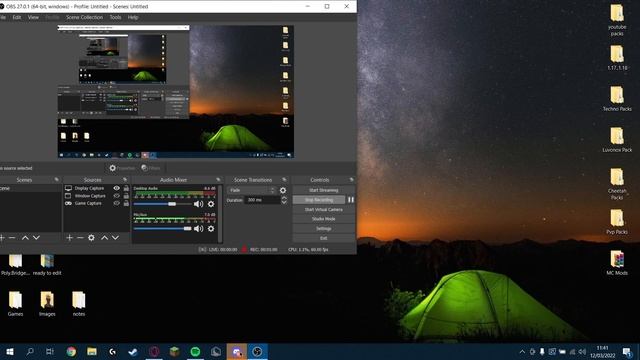The image size is (640, 360).
Task: Remove selected source with minus
Action: [80, 238]
